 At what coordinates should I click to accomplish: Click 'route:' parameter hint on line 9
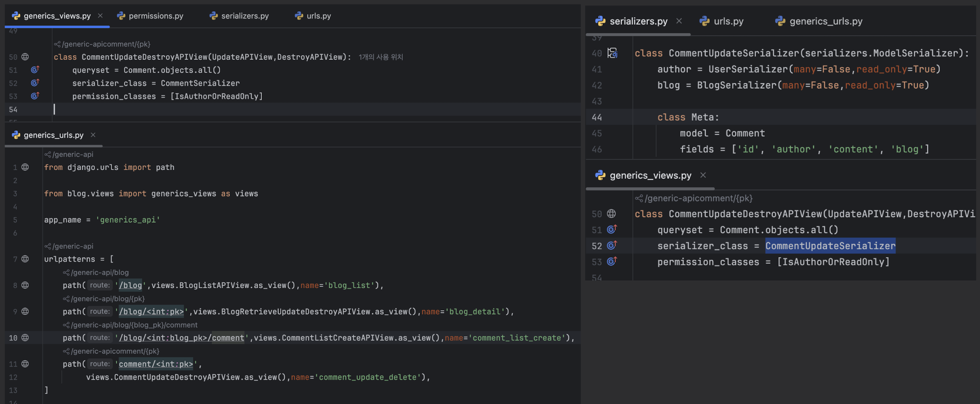coord(100,311)
